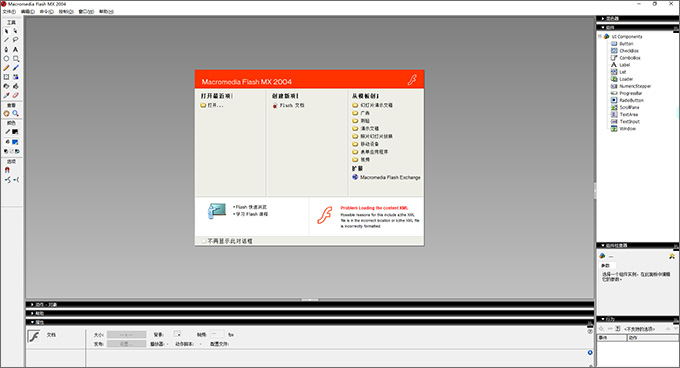Collapse the 行为 panel
Viewport: 680px width, 368px height.
[603, 319]
